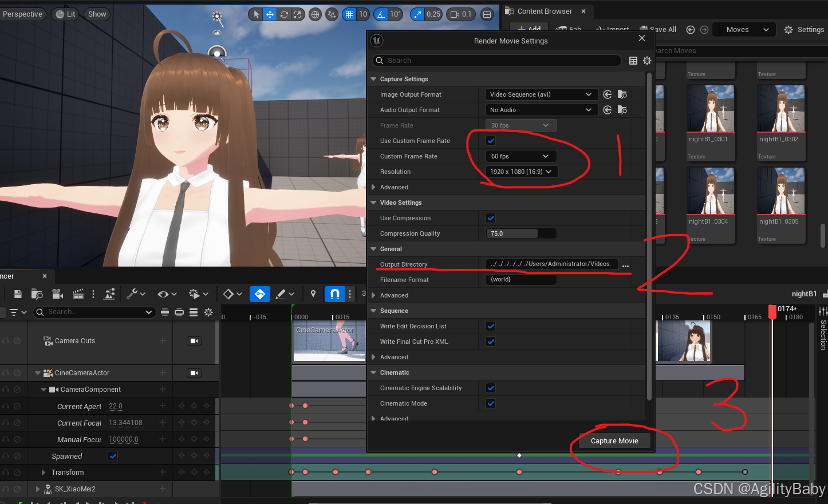Image resolution: width=828 pixels, height=504 pixels.
Task: Edit Filename Format {world} field
Action: point(521,280)
